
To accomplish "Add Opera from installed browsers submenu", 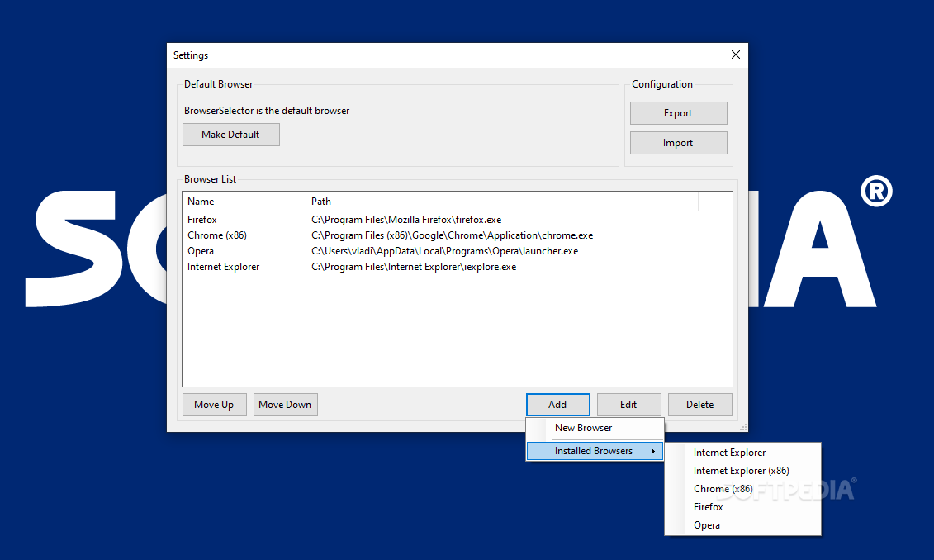I will (x=742, y=525).
